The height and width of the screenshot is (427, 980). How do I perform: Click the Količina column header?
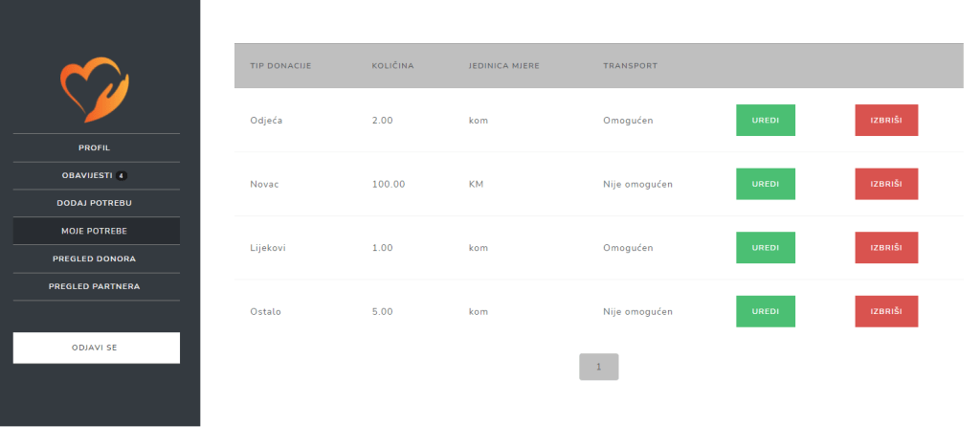coord(392,66)
